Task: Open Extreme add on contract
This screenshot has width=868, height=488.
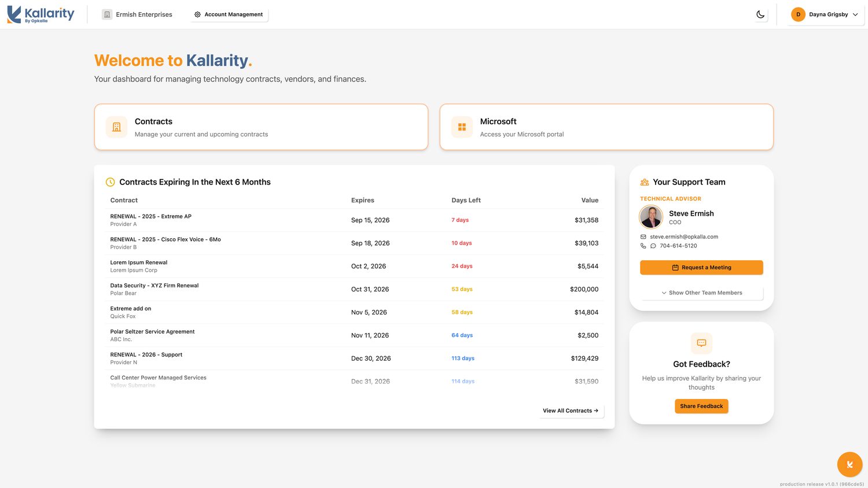Action: point(354,312)
